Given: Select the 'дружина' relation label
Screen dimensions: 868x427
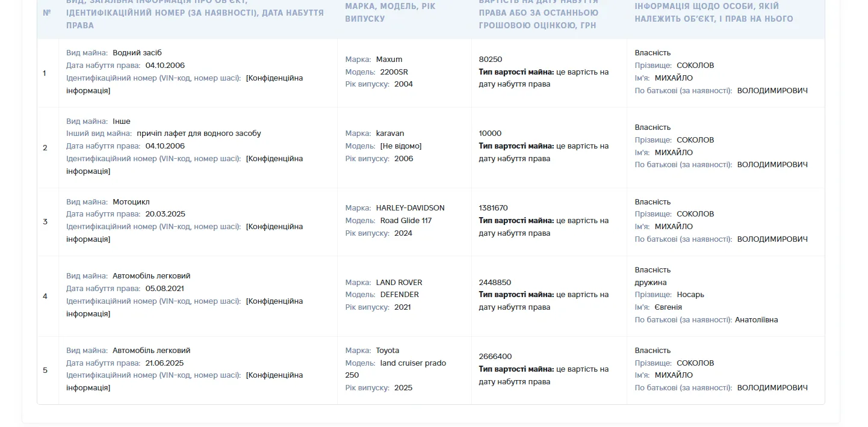Looking at the screenshot, I should 651,283.
